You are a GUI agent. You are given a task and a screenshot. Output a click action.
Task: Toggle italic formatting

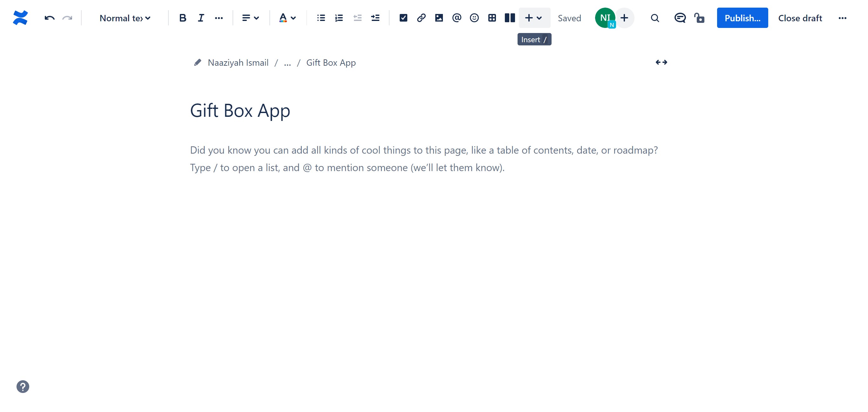[x=201, y=18]
